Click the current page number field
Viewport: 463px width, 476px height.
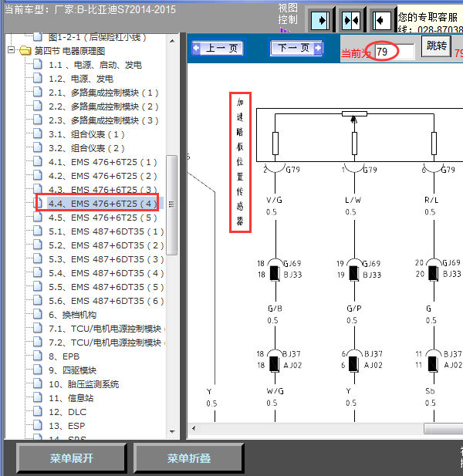394,52
